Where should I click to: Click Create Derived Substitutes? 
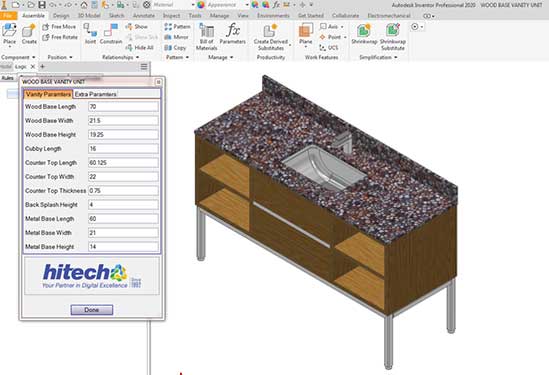[x=271, y=37]
